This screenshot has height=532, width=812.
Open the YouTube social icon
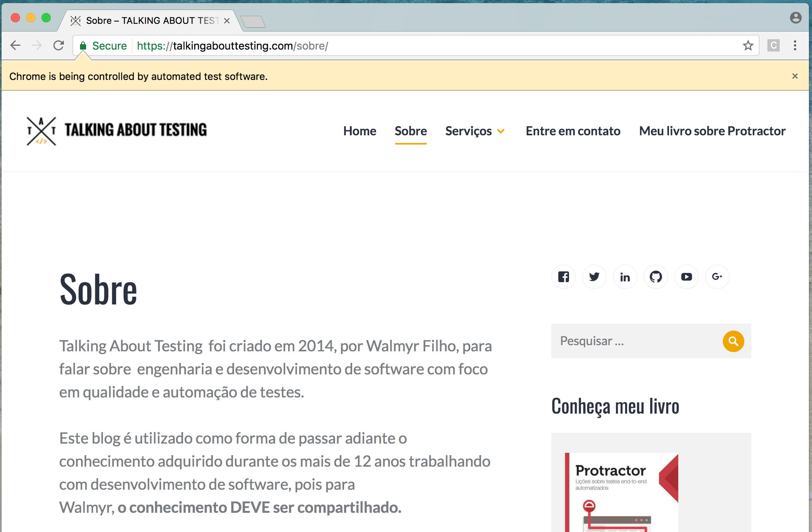pyautogui.click(x=687, y=277)
